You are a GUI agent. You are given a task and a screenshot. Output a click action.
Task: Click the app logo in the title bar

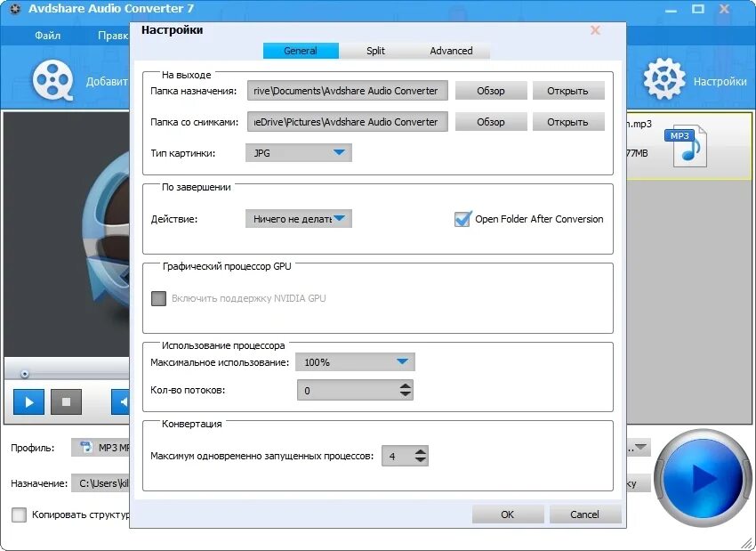15,9
